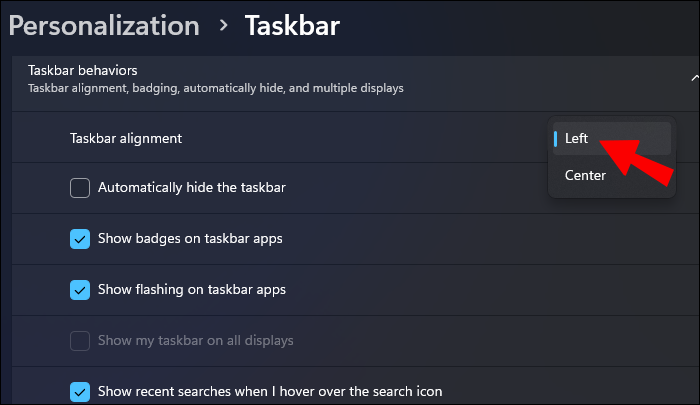Click the 'Show flashing on taskbar apps' label text
This screenshot has height=405, width=700.
click(192, 290)
